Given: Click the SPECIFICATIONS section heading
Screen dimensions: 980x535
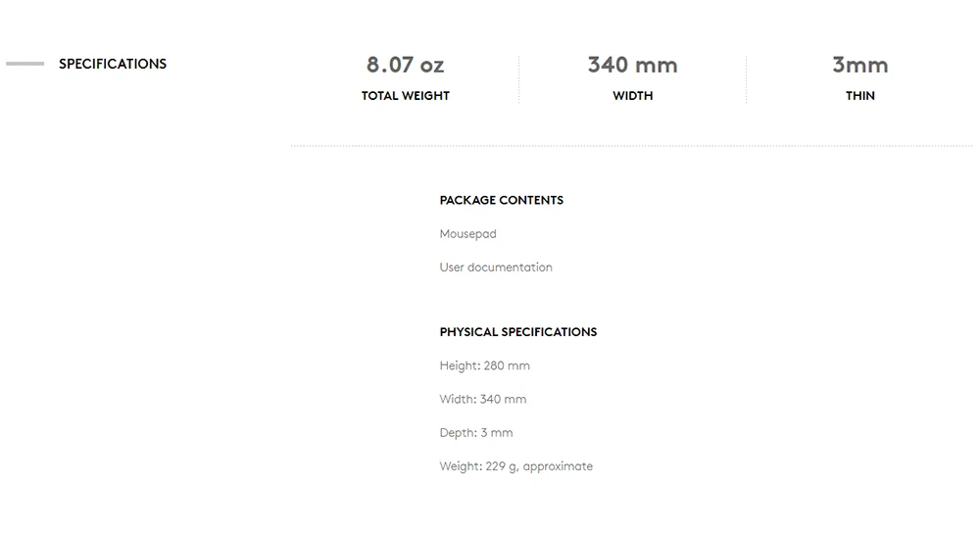Looking at the screenshot, I should click(113, 64).
